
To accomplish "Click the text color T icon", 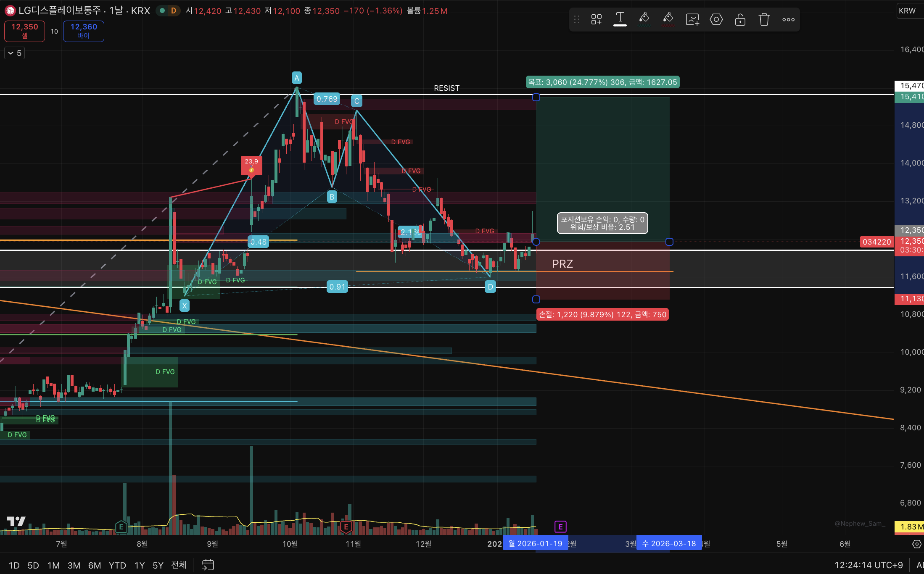I will (x=620, y=19).
